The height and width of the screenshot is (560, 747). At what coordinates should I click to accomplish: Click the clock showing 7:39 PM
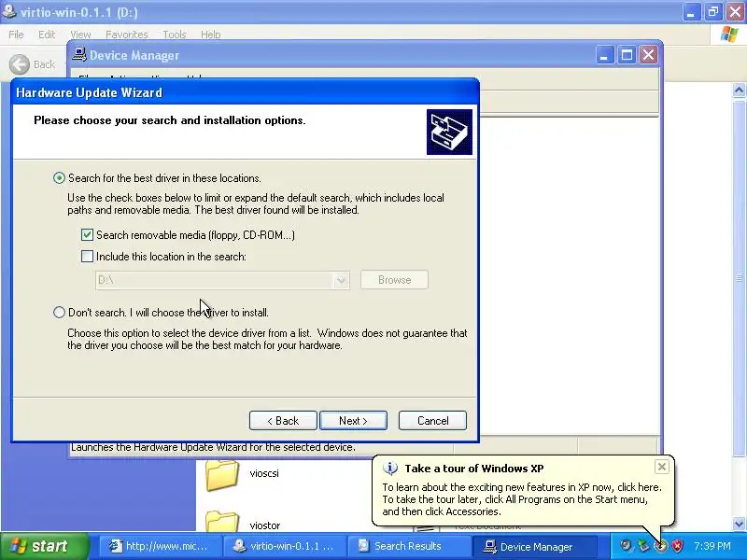712,546
